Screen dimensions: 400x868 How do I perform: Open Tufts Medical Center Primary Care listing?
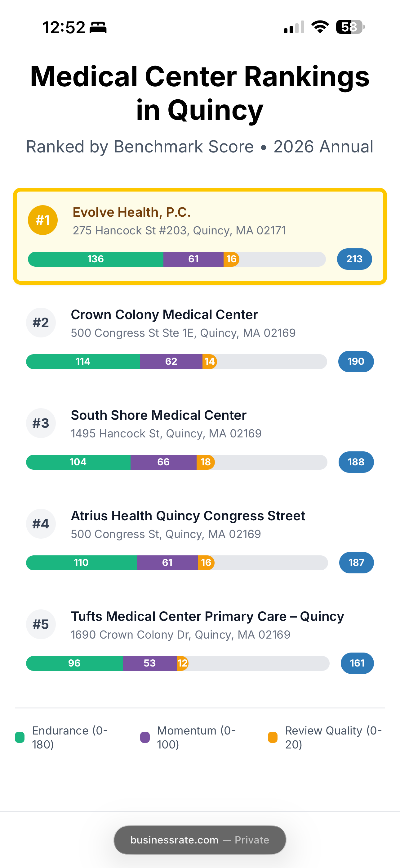207,616
